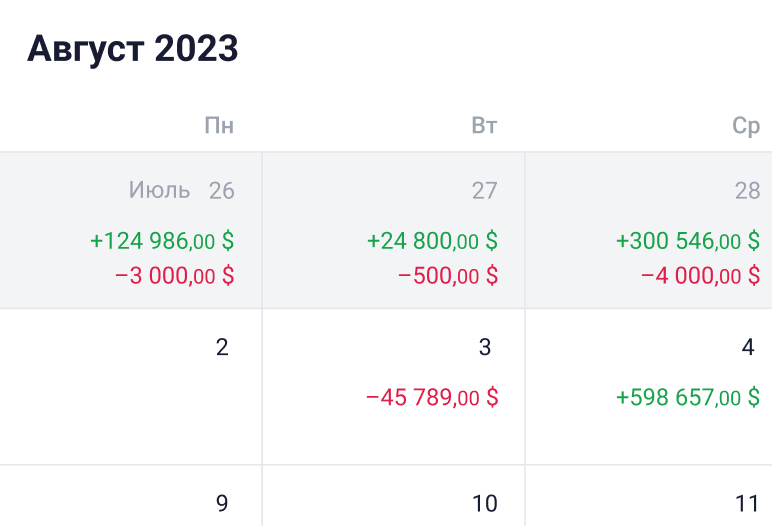The height and width of the screenshot is (526, 772).
Task: Select the Ср weekday column header
Action: [x=746, y=126]
